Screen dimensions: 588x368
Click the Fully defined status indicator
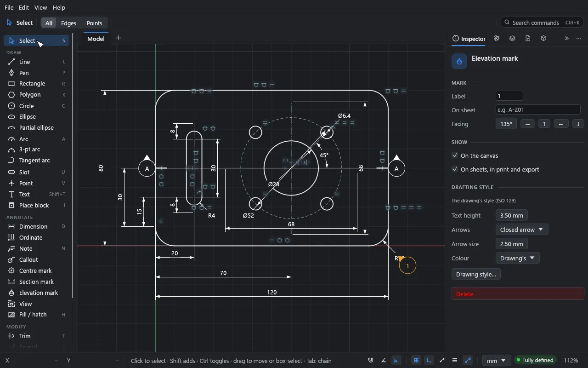coord(535,361)
